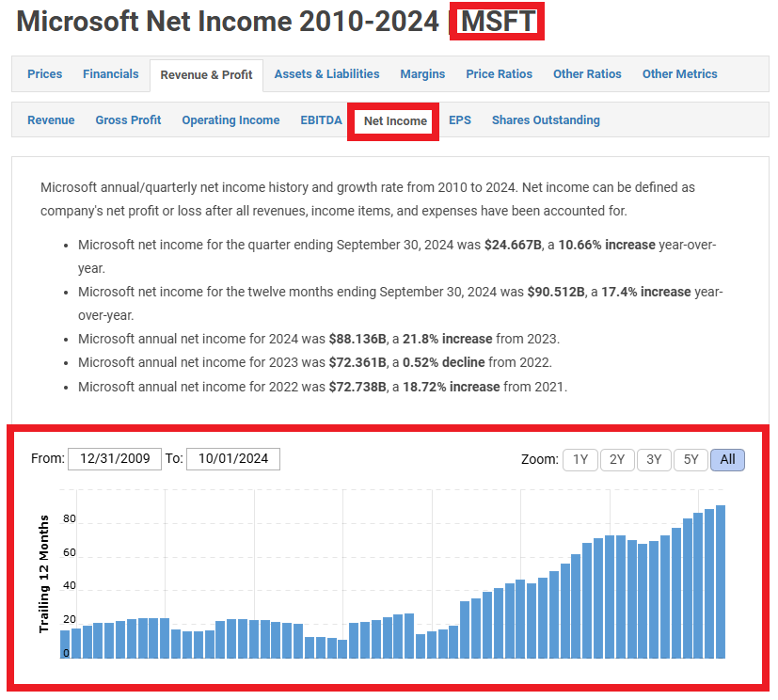
Task: Select the All zoom button
Action: [727, 460]
